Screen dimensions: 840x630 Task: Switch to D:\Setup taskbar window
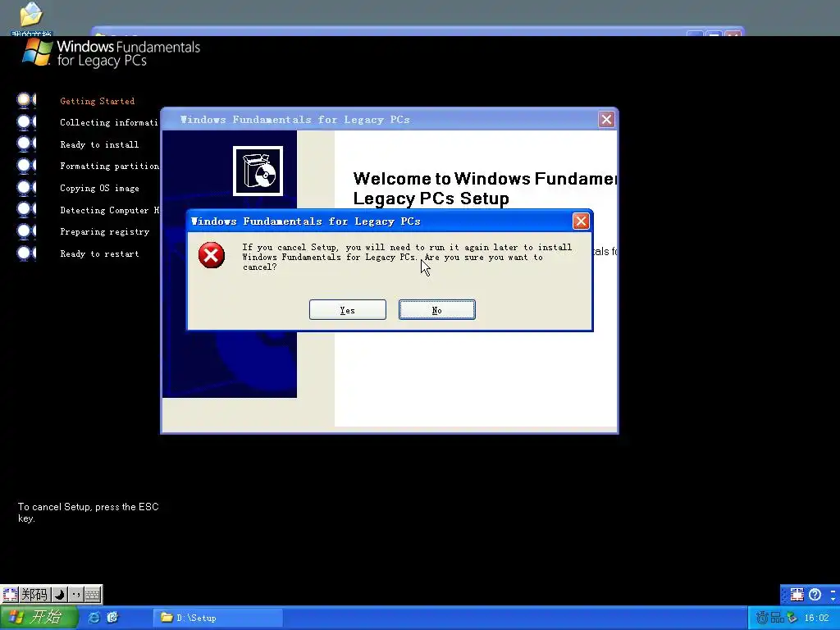point(218,618)
